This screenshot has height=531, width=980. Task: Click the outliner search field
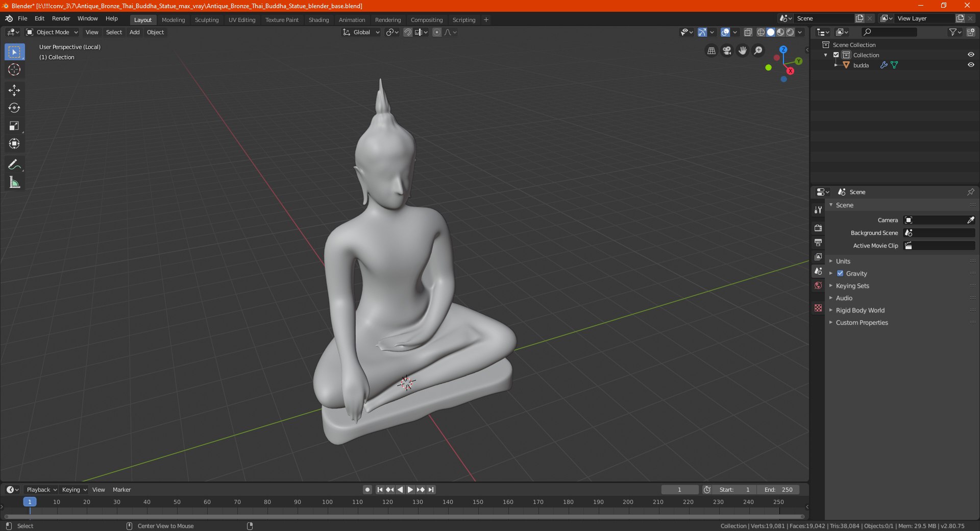click(889, 32)
